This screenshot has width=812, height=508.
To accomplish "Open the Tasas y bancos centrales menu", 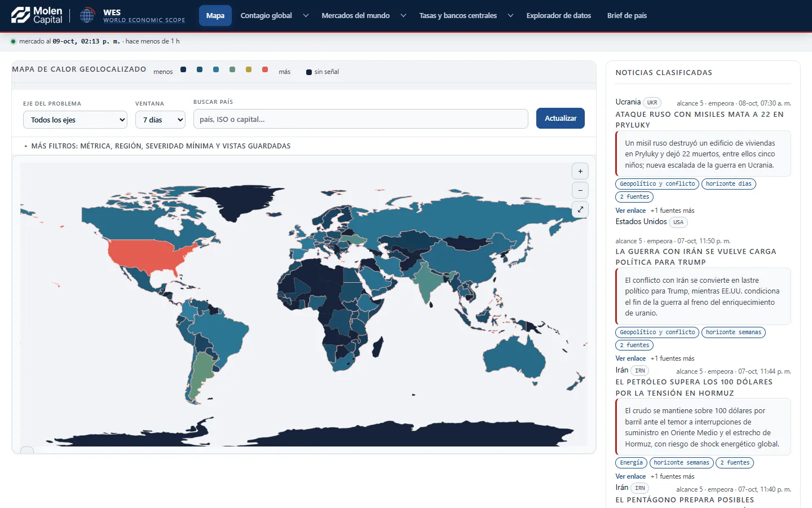I will pos(458,16).
